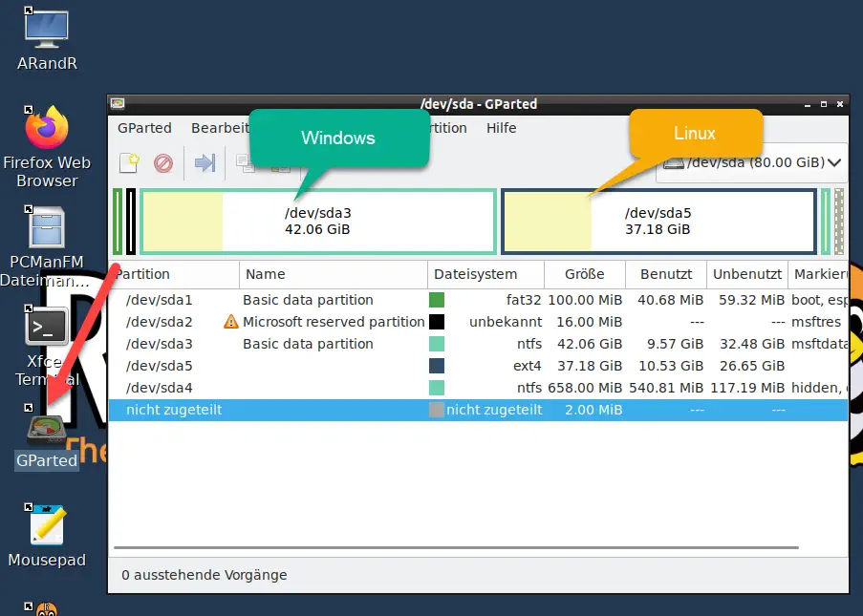Screen dimensions: 863x616
Task: Click the black swatch in the sda2 row
Action: tap(437, 322)
